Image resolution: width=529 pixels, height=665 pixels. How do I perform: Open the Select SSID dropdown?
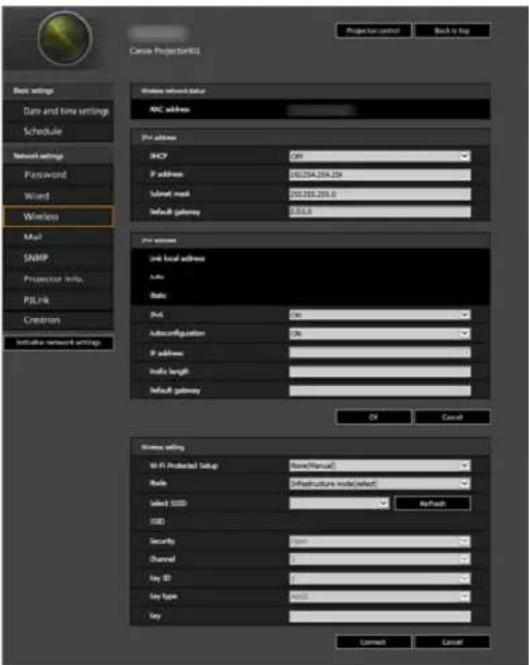(x=339, y=503)
